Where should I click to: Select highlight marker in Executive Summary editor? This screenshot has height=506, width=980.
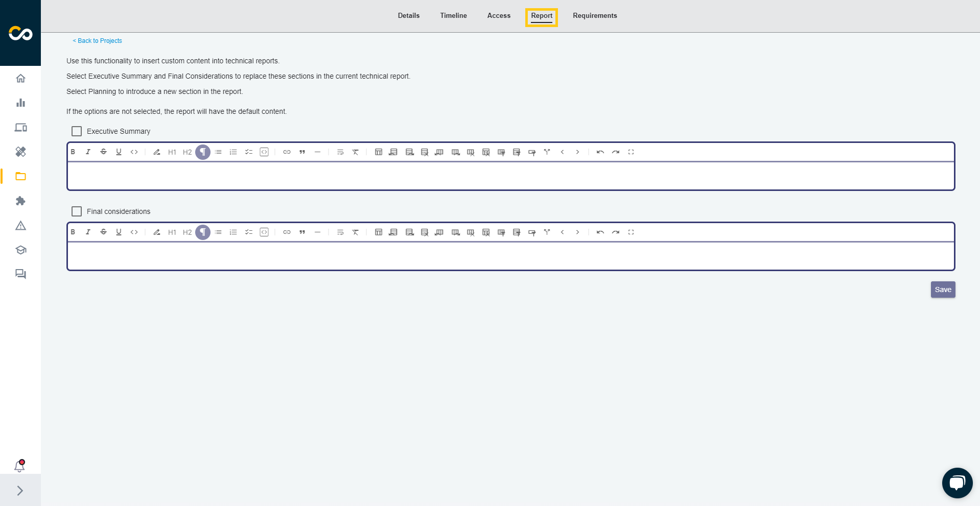pos(157,152)
